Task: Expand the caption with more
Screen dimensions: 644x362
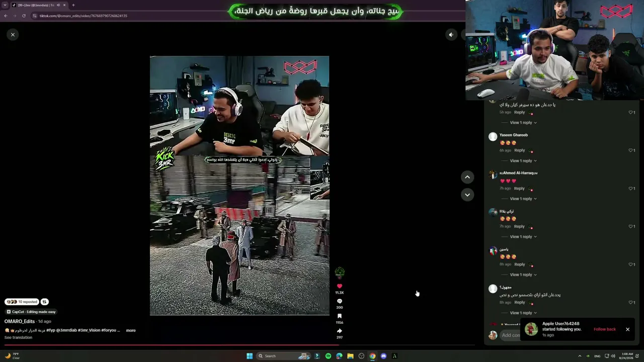Action: point(131,330)
